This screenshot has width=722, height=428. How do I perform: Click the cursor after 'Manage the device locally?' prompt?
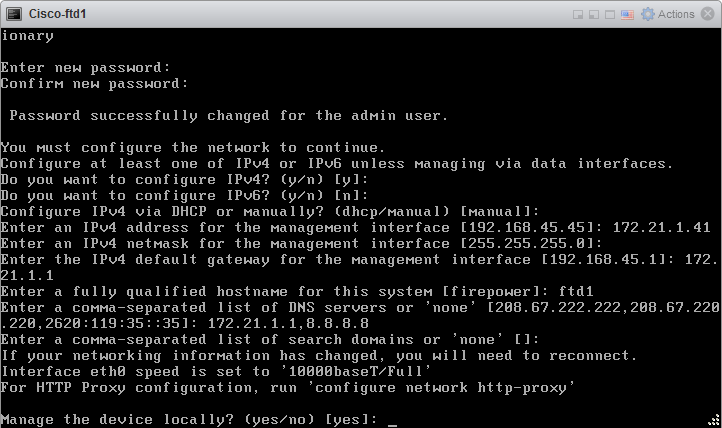click(392, 420)
